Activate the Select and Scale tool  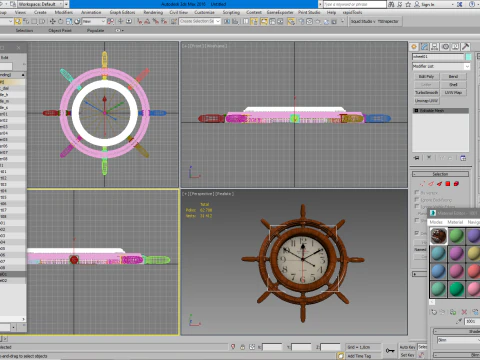69,21
